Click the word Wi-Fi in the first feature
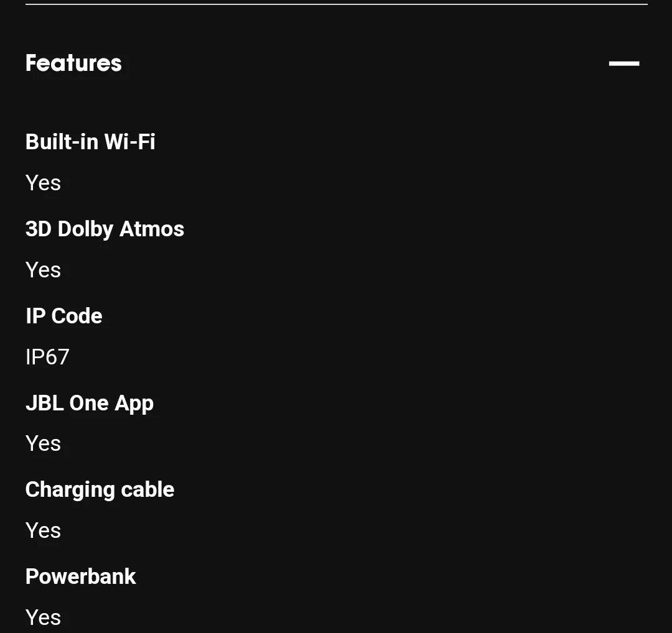672x633 pixels. tap(129, 142)
